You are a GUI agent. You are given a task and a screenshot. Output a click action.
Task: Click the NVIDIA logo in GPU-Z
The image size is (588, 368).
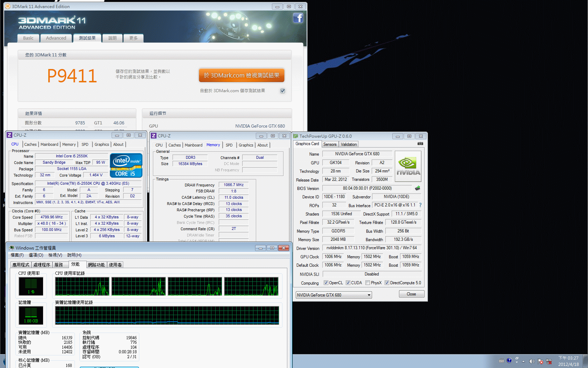coord(408,166)
